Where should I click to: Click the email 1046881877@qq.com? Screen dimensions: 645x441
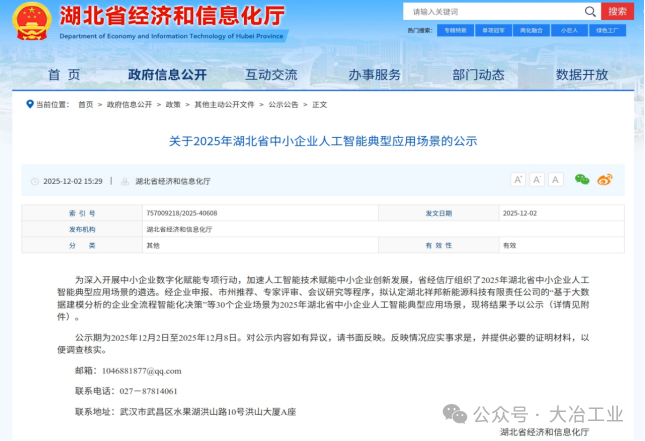142,371
